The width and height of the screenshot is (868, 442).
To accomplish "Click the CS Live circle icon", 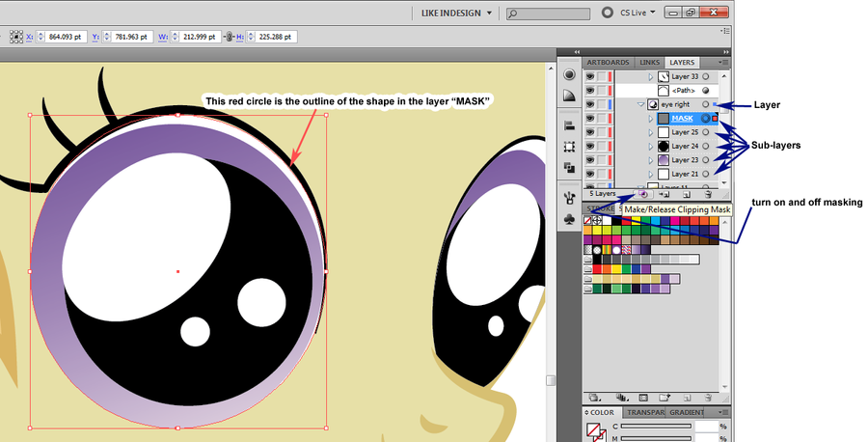I will [x=608, y=13].
